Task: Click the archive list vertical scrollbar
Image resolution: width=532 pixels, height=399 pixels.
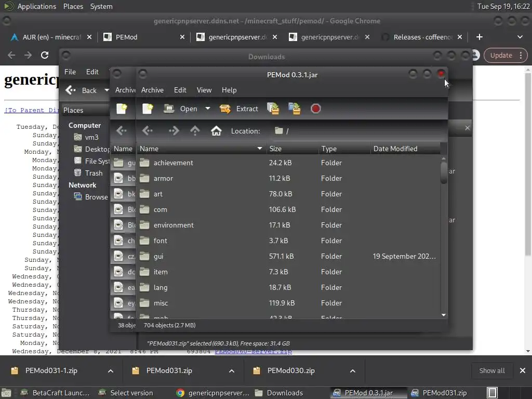Action: (444, 172)
